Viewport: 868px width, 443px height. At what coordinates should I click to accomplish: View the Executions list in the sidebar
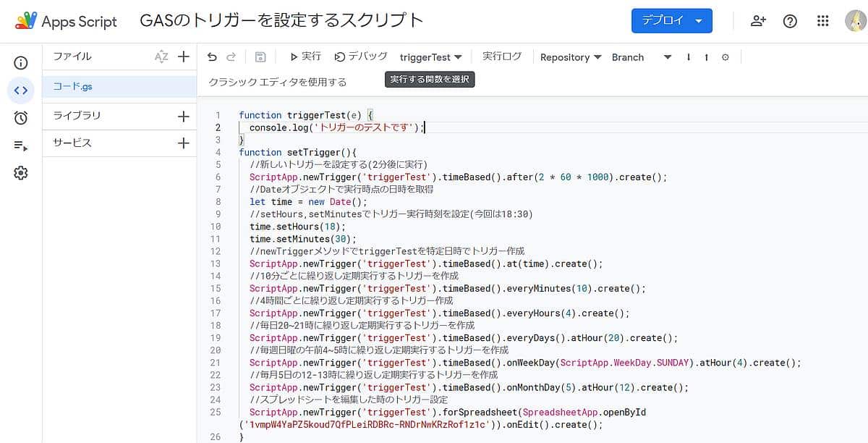[x=20, y=145]
